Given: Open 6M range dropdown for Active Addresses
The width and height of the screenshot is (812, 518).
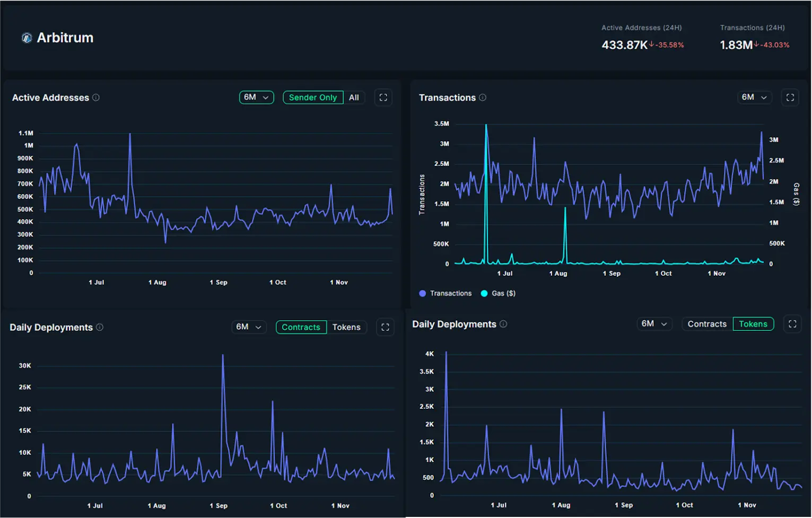Looking at the screenshot, I should 257,98.
